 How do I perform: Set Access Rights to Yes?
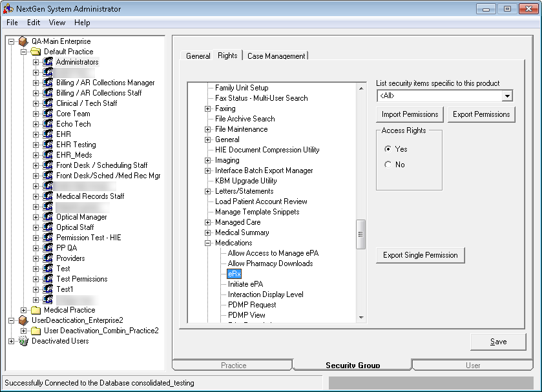388,149
